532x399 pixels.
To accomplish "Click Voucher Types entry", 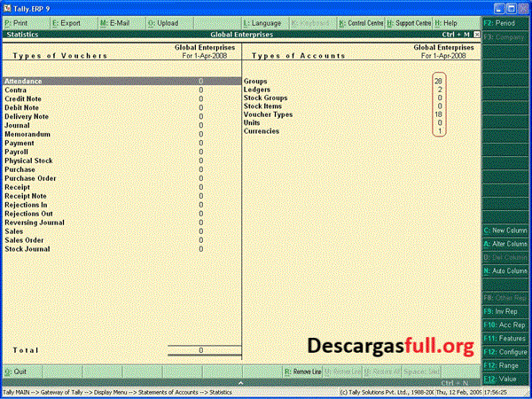I will pyautogui.click(x=268, y=114).
